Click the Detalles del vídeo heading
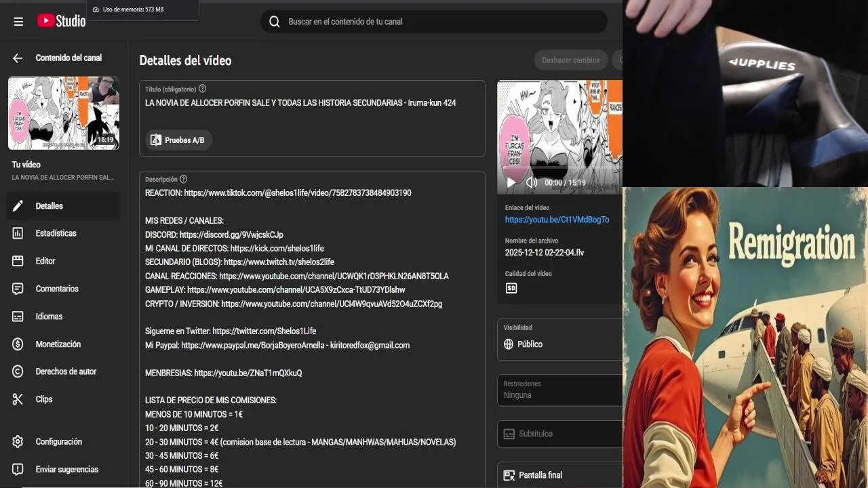Screen dimensions: 868x488 point(185,60)
